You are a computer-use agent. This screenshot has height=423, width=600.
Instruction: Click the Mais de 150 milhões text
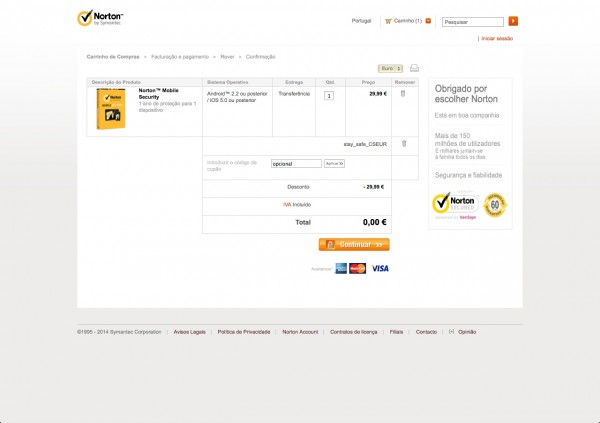pyautogui.click(x=467, y=139)
